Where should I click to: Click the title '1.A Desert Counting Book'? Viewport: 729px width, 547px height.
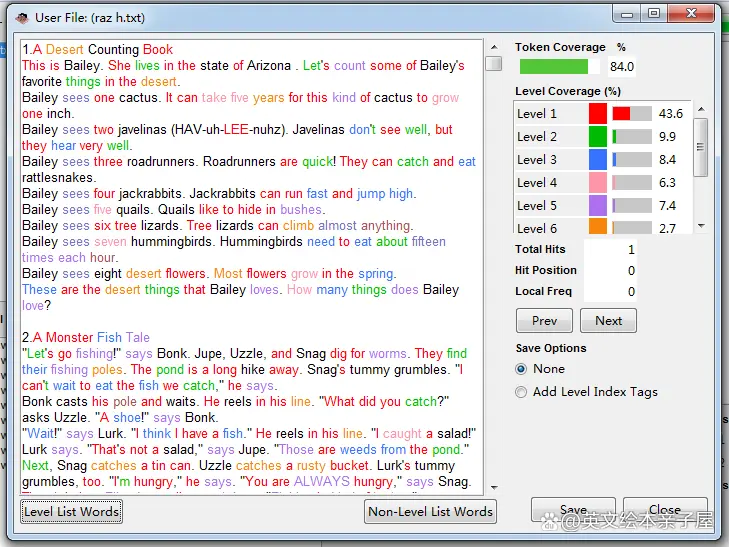98,49
